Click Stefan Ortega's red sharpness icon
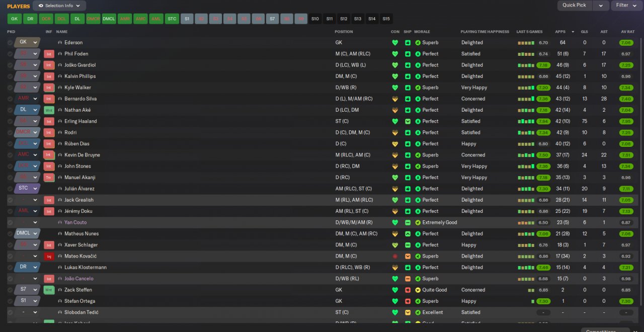The image size is (644, 332). [x=408, y=301]
